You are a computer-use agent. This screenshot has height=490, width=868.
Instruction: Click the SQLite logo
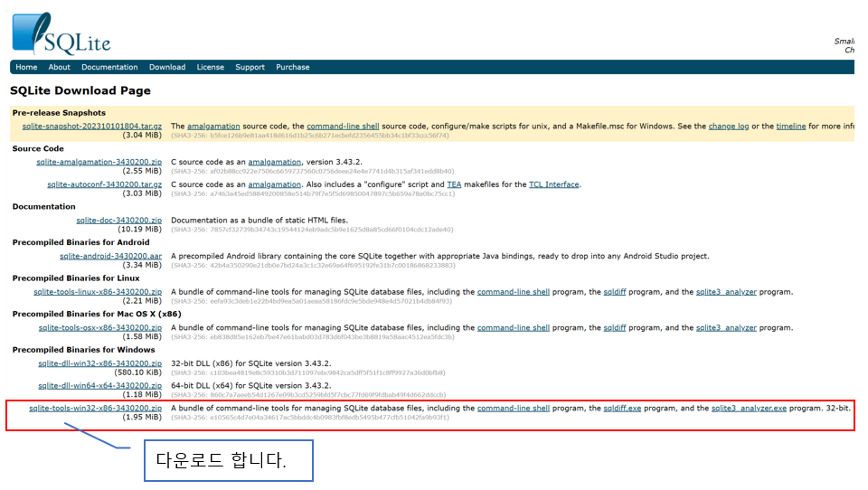click(61, 33)
